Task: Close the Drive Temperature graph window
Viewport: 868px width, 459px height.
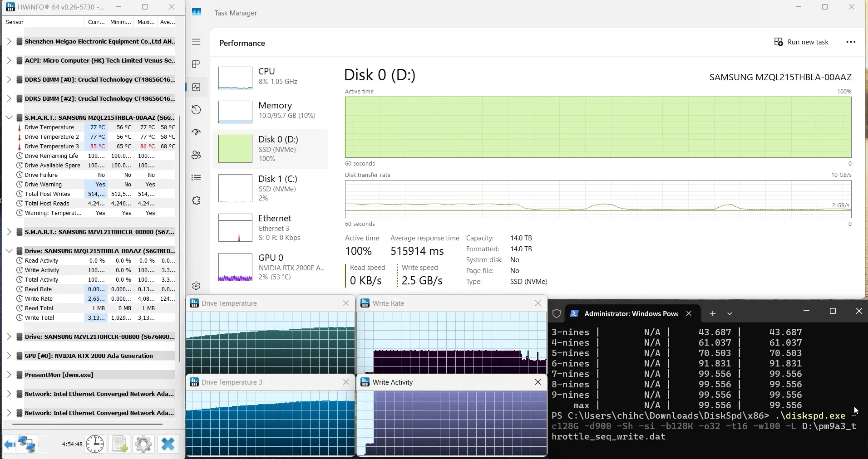Action: pos(346,303)
